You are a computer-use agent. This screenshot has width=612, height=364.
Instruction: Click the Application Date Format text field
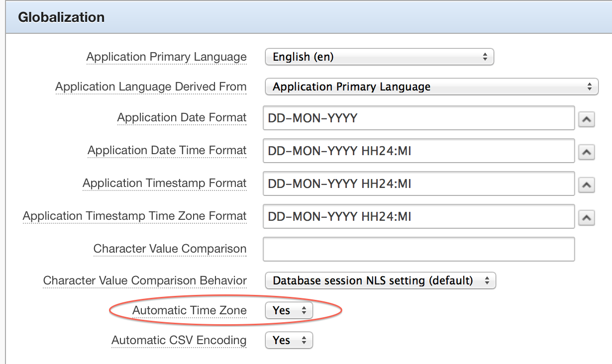(x=418, y=118)
